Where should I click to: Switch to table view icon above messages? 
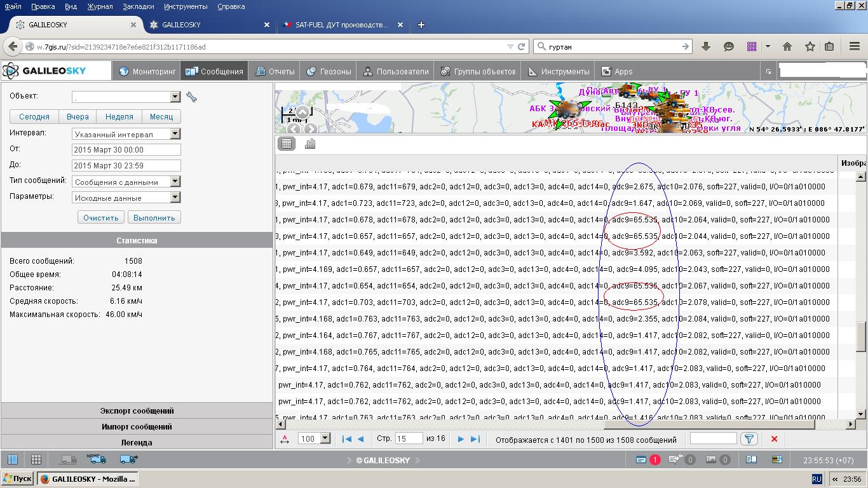[287, 144]
